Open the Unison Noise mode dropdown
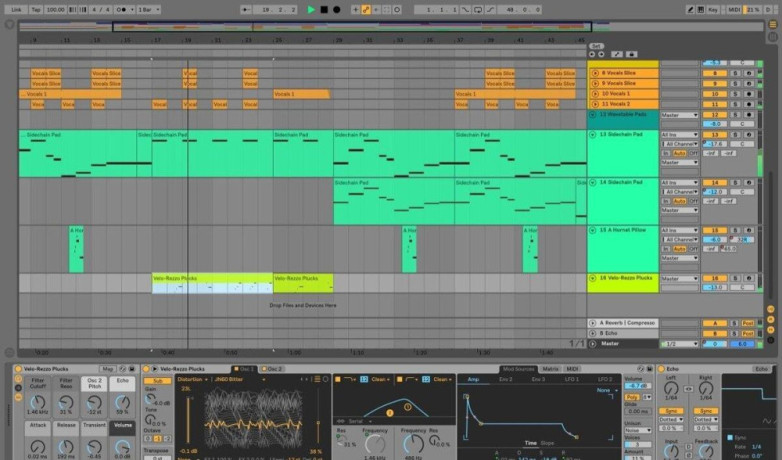 [638, 430]
